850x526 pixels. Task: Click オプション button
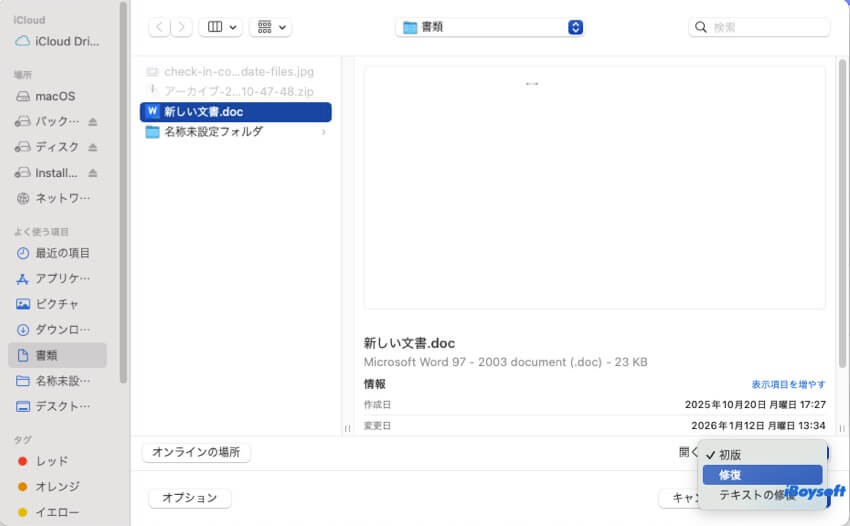pos(190,497)
